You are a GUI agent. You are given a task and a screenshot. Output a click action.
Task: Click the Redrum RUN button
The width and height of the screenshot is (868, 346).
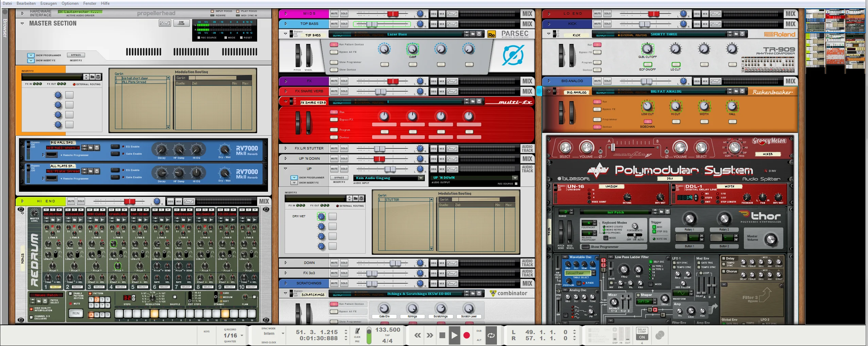(x=76, y=313)
